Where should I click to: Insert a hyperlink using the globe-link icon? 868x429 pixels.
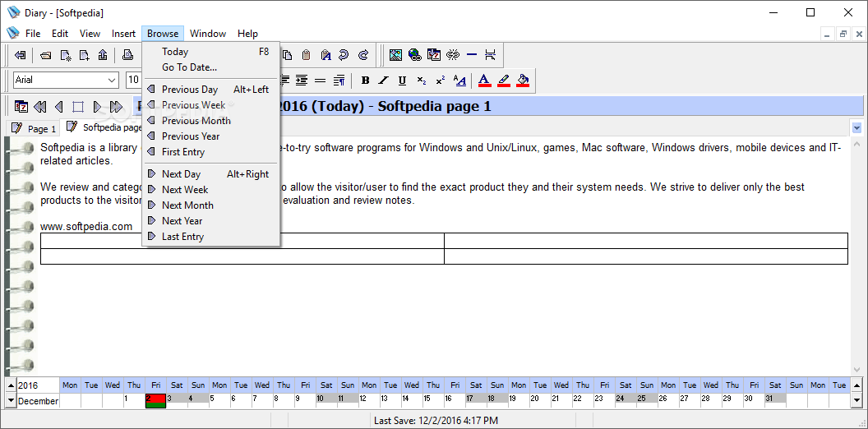pos(414,55)
